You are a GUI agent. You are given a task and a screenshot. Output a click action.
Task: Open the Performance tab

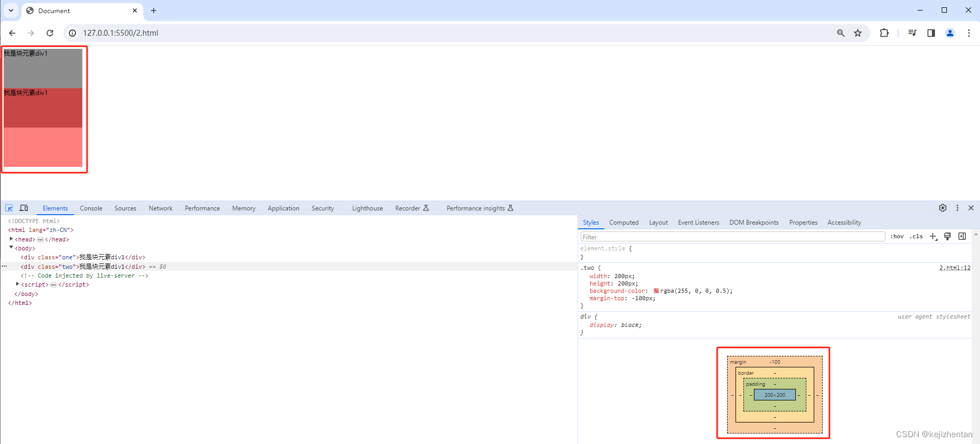tap(203, 208)
